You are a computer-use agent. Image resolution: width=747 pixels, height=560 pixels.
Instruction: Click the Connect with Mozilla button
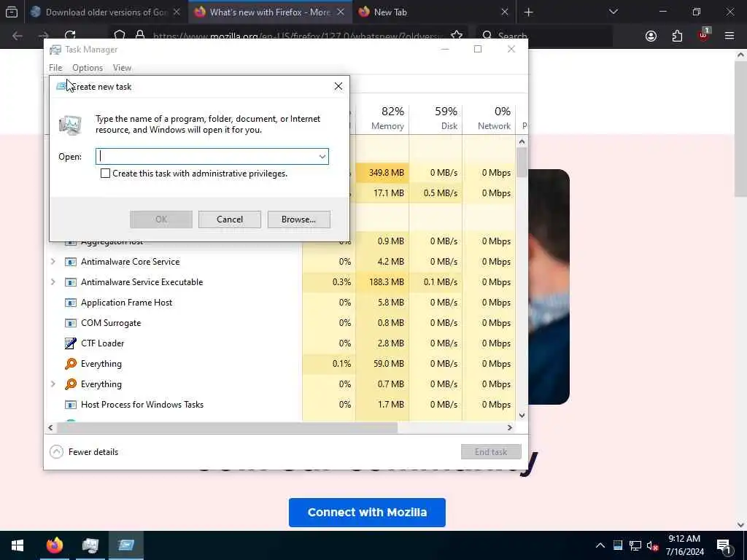tap(367, 513)
